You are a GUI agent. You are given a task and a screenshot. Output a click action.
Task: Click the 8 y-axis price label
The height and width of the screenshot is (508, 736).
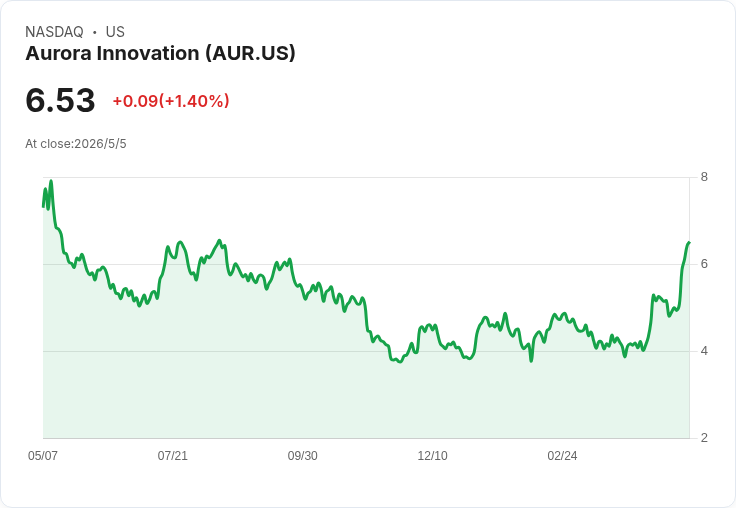pyautogui.click(x=704, y=177)
